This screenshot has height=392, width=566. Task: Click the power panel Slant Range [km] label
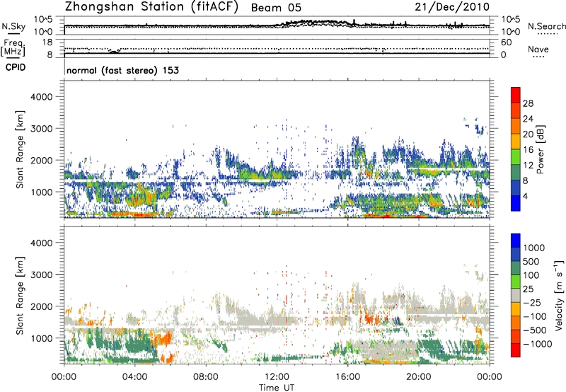(x=21, y=149)
